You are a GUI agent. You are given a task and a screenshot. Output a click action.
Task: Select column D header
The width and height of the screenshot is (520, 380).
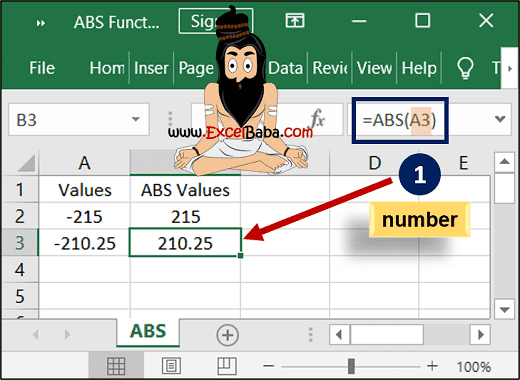374,163
